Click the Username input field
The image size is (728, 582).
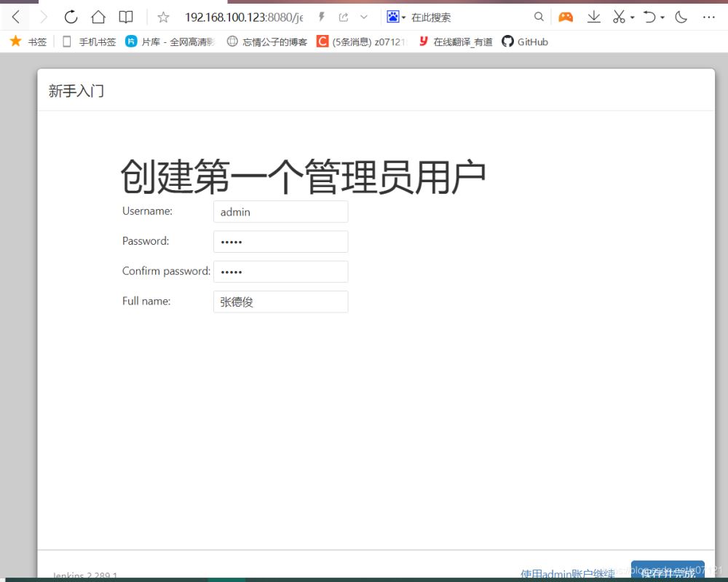(280, 212)
